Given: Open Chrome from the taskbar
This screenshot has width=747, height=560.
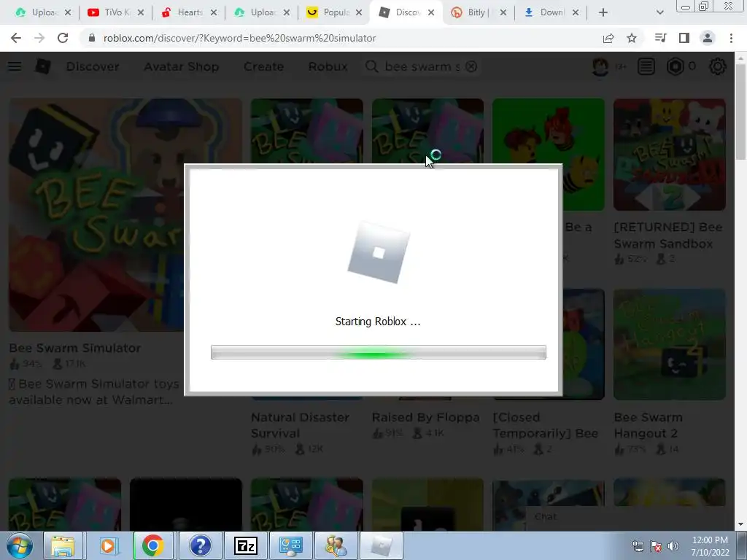Looking at the screenshot, I should [x=153, y=545].
